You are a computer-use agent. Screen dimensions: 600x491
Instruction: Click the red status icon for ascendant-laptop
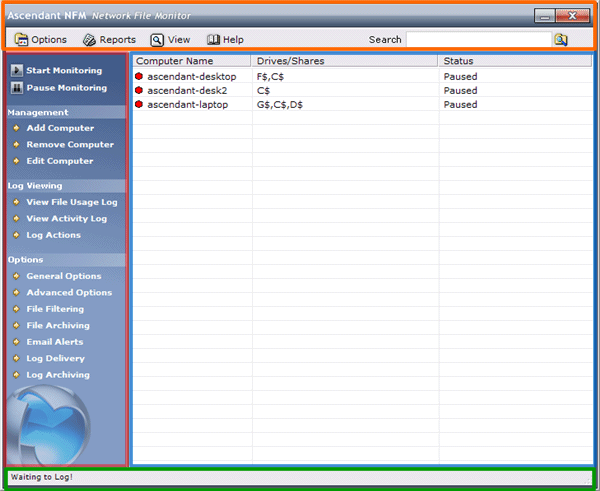coord(139,104)
